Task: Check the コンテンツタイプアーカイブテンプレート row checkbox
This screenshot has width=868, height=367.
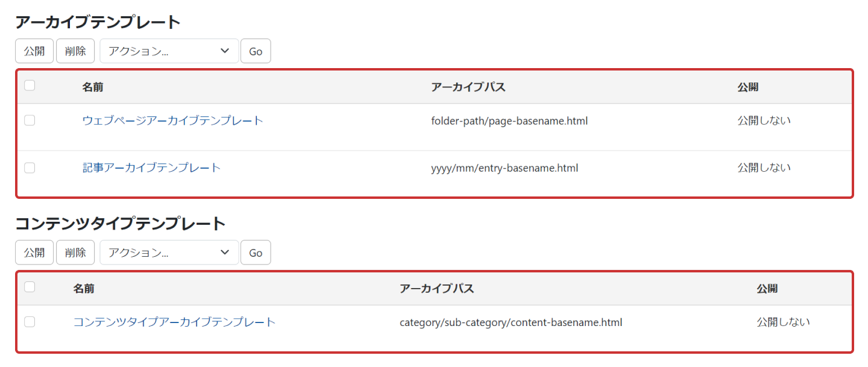Action: tap(30, 322)
